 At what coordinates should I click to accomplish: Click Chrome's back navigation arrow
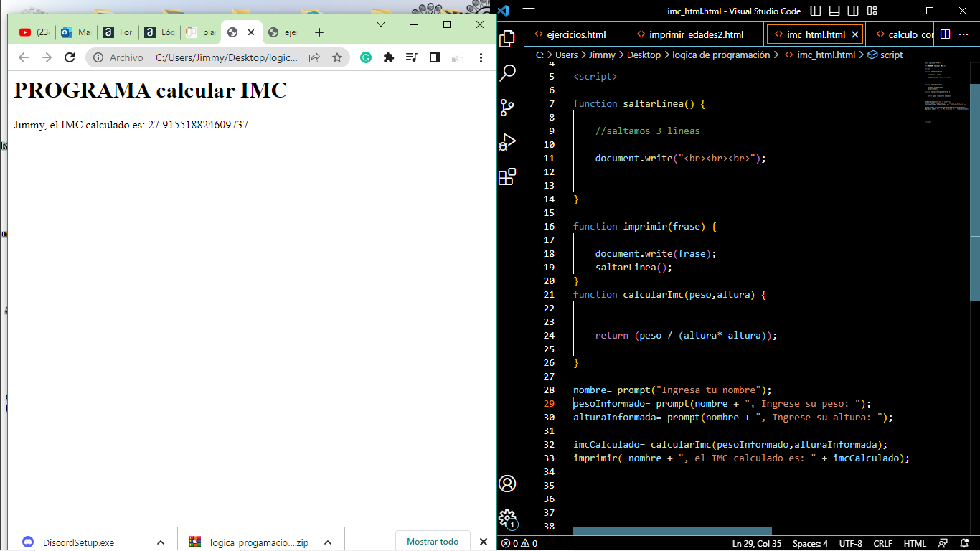point(24,57)
